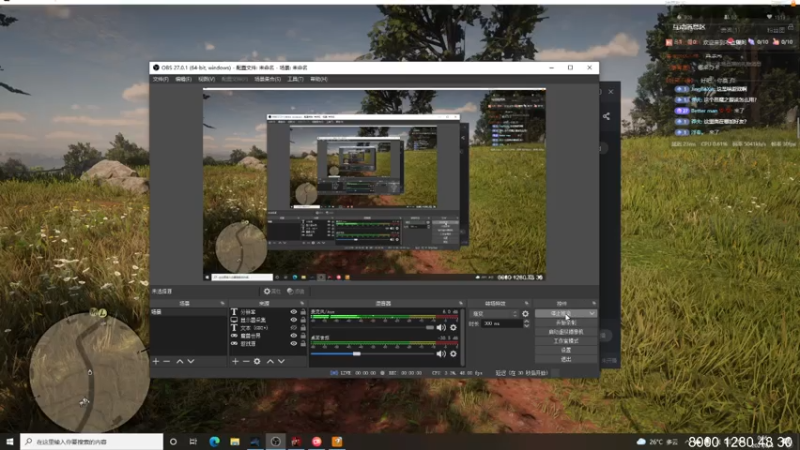Open Task View from the taskbar
The height and width of the screenshot is (450, 800).
tap(193, 441)
